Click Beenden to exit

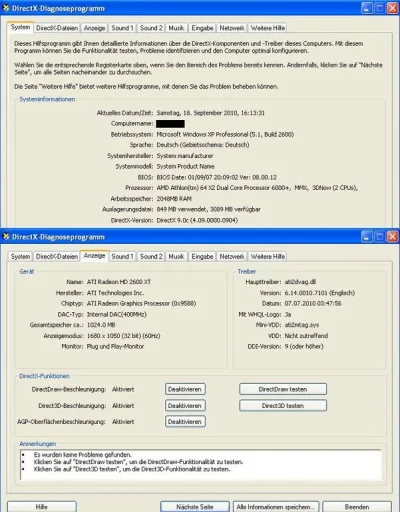point(357,507)
